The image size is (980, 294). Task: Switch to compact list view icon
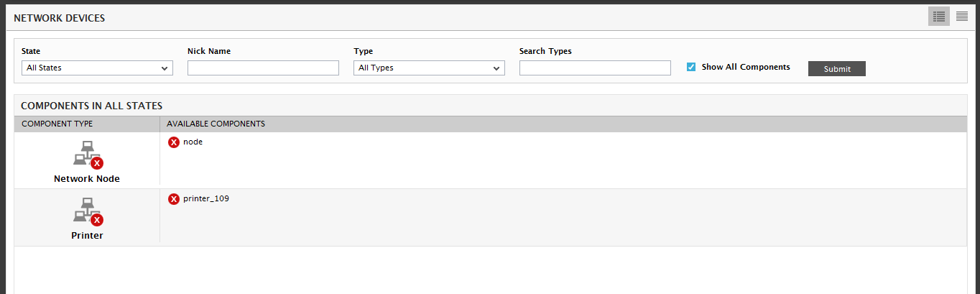962,17
